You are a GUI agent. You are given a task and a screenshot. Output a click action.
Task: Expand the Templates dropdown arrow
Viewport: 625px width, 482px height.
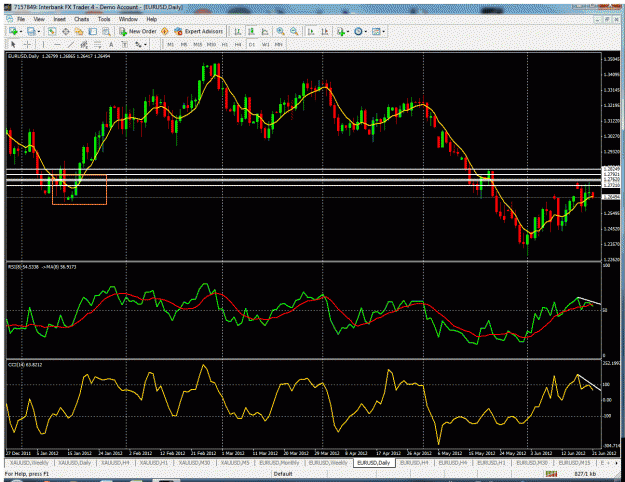coord(383,31)
